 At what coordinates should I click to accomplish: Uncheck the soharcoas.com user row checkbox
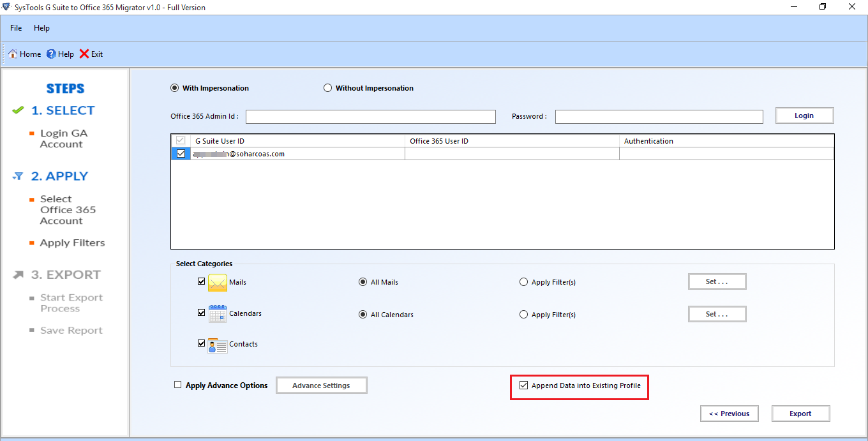(181, 154)
